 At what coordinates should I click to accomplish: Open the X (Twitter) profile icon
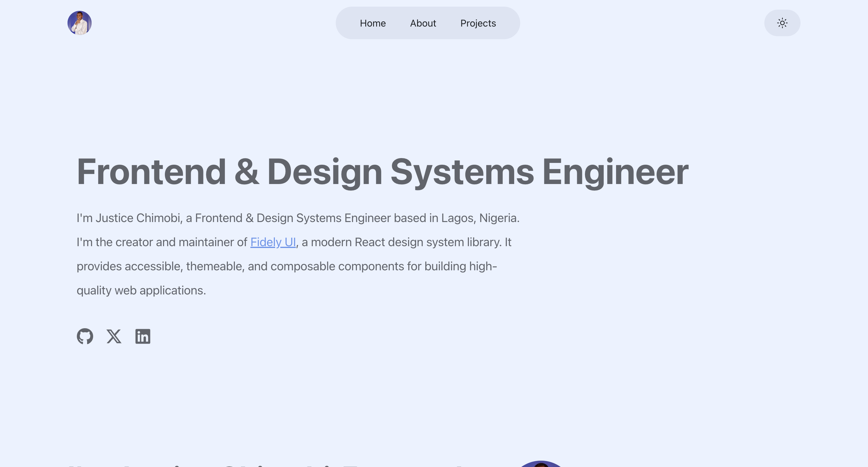point(114,336)
